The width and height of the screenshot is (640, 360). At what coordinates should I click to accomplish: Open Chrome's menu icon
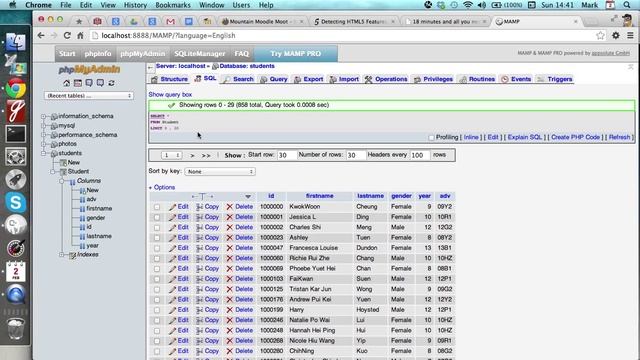coord(630,36)
